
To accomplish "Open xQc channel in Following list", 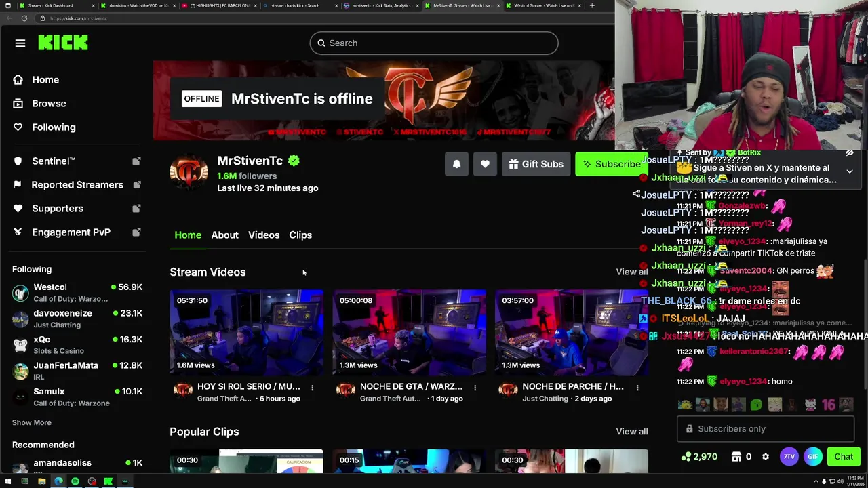I will (x=77, y=345).
